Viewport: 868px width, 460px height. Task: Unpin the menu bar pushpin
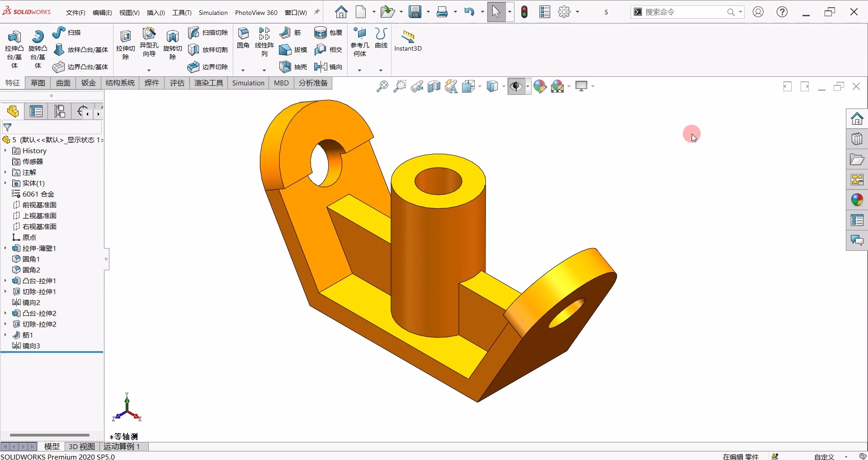pos(316,12)
